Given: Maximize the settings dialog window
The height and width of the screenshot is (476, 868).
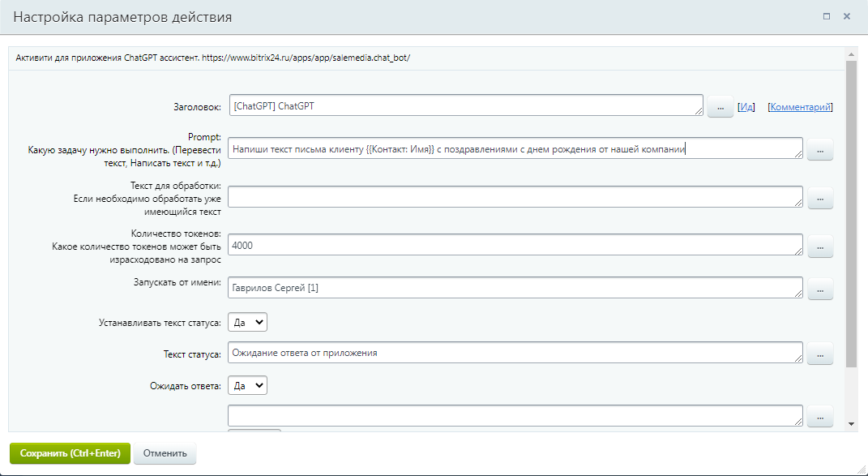Looking at the screenshot, I should click(x=827, y=16).
